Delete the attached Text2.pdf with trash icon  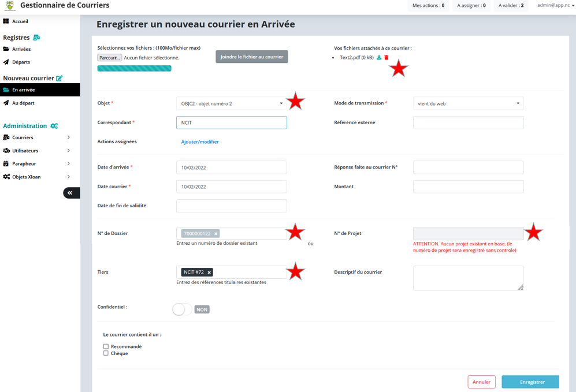click(387, 58)
